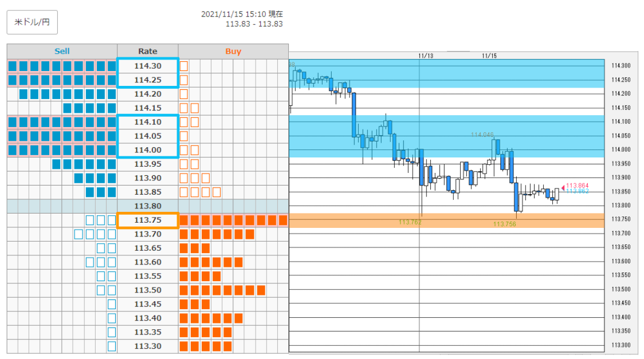Click the 11/13 date marker on chart
This screenshot has height=359, width=644.
click(x=426, y=56)
